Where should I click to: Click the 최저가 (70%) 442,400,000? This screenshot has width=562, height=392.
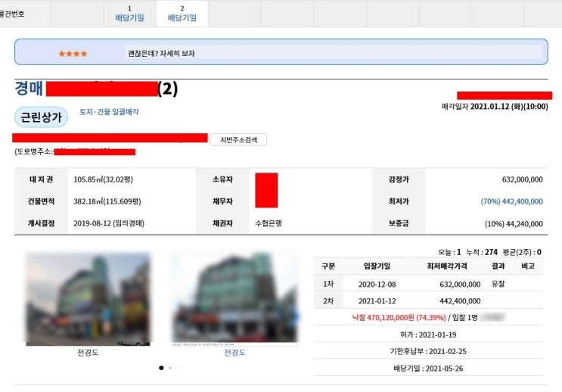coord(512,201)
